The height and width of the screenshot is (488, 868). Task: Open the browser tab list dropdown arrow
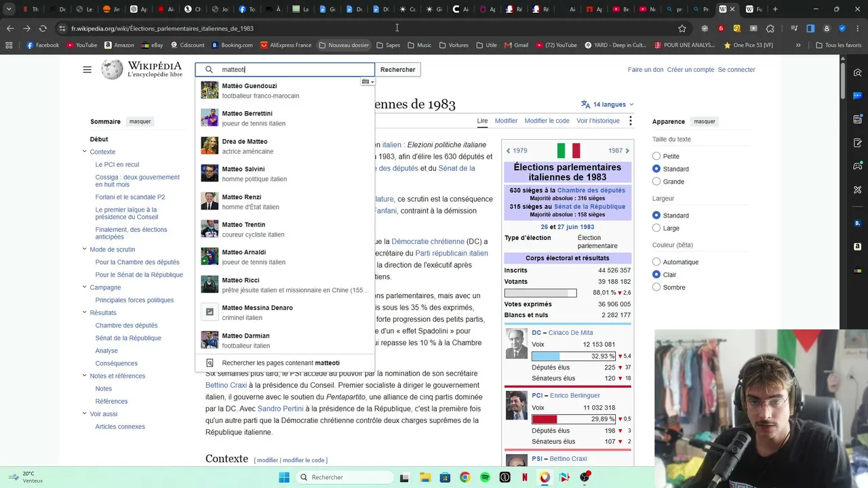point(9,9)
